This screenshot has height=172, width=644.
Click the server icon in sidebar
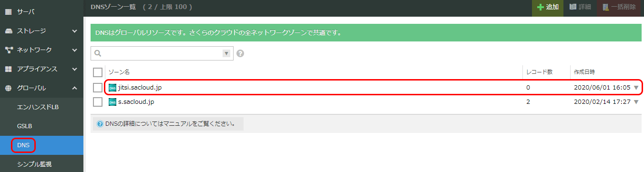tap(8, 11)
